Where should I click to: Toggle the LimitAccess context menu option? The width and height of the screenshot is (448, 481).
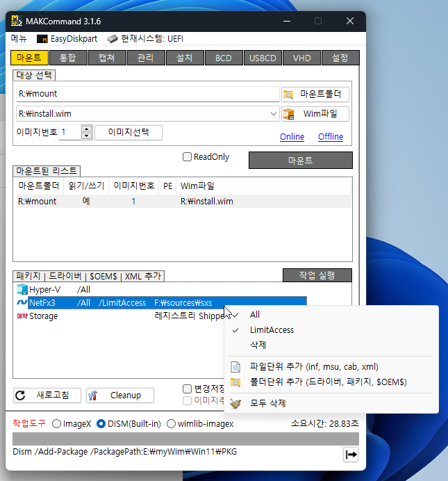click(331, 329)
